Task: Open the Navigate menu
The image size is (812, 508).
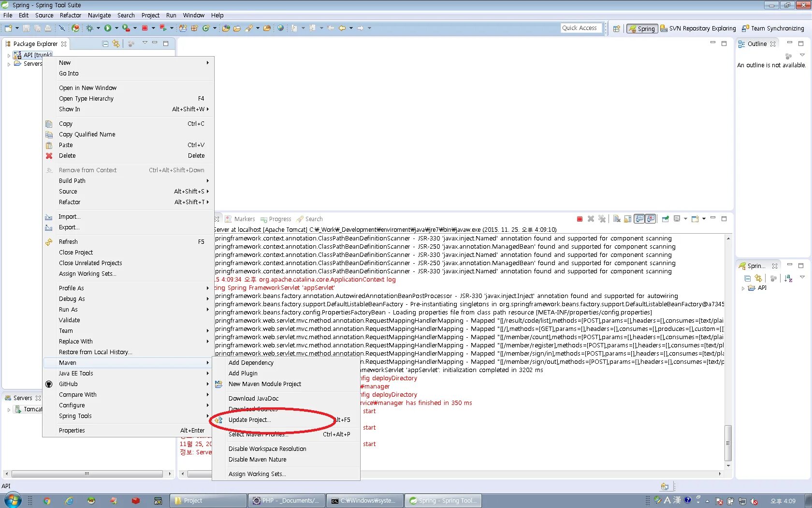Action: pos(100,15)
